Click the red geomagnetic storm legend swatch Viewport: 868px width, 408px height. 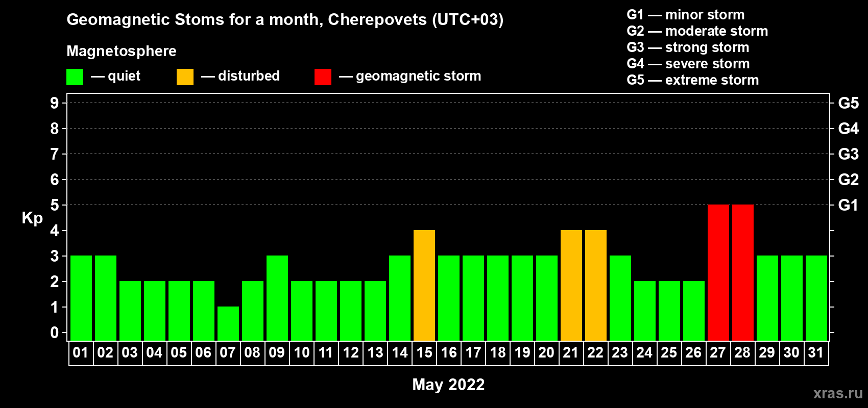tap(323, 77)
